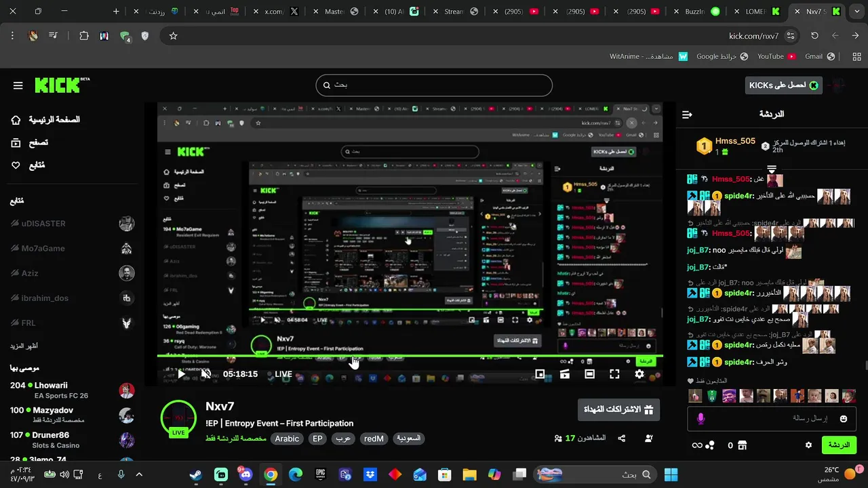Click the عرب tag

tap(343, 439)
